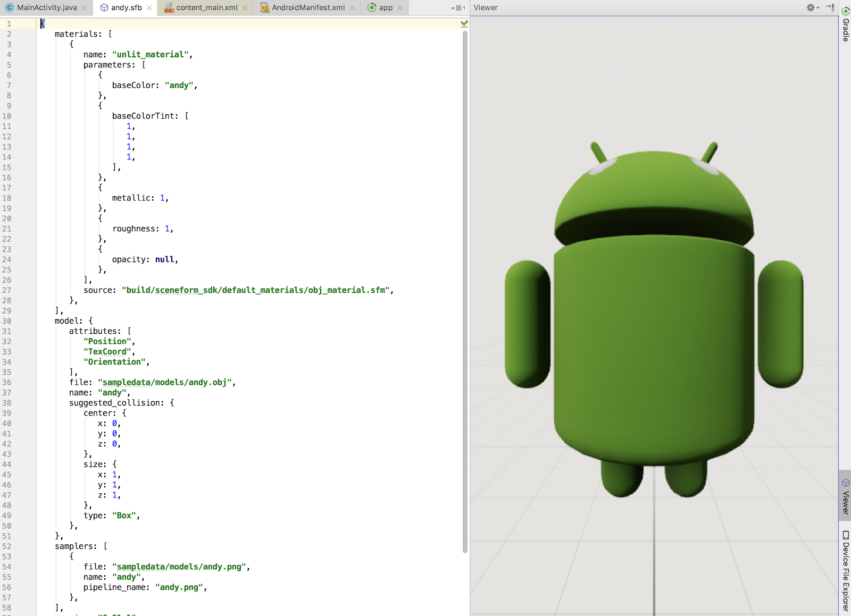Image resolution: width=851 pixels, height=616 pixels.
Task: Click the app module icon
Action: tap(372, 7)
